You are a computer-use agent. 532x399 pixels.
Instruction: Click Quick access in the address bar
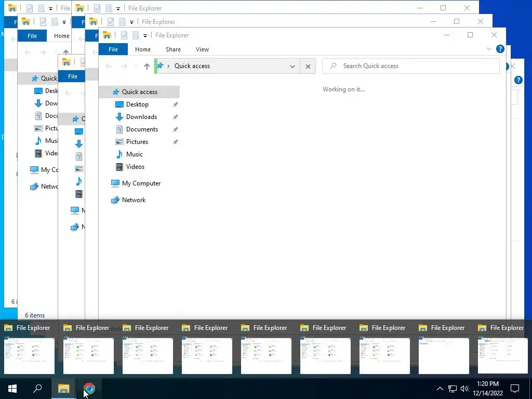192,66
